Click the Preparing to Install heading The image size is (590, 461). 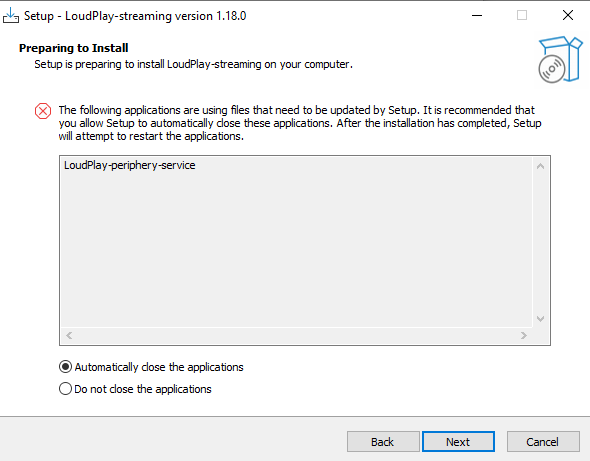[x=74, y=48]
